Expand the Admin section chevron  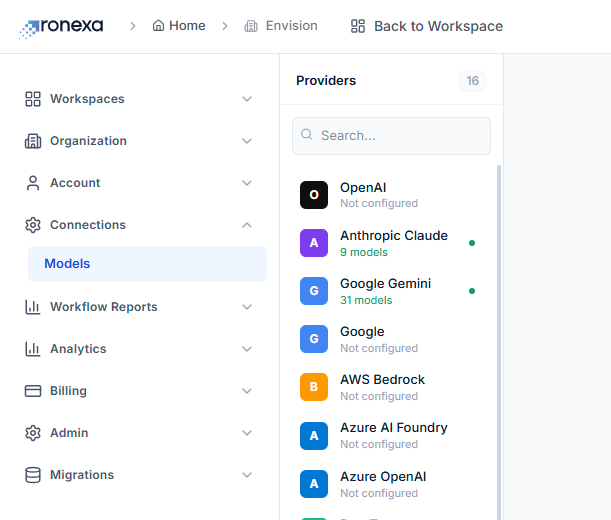pos(247,433)
